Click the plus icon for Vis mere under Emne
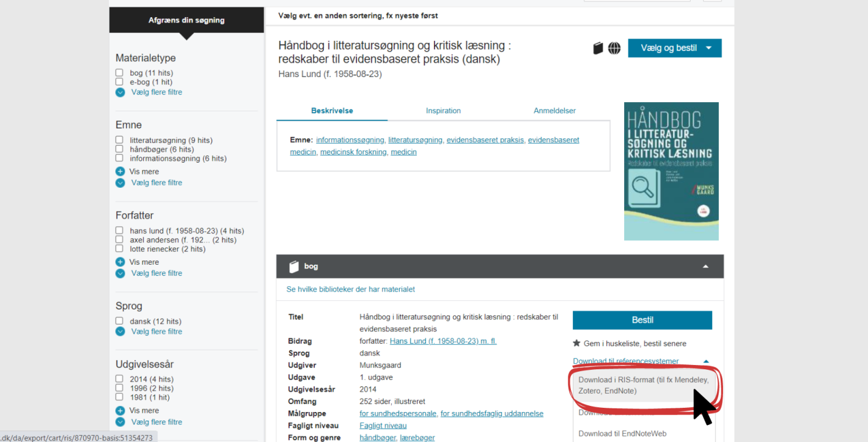The width and height of the screenshot is (868, 442). [x=120, y=172]
